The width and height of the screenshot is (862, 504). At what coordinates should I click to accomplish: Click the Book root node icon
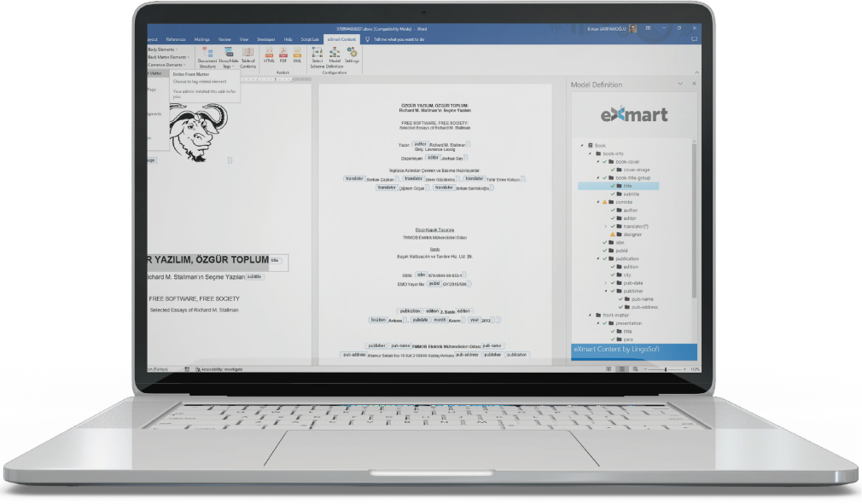pyautogui.click(x=591, y=146)
